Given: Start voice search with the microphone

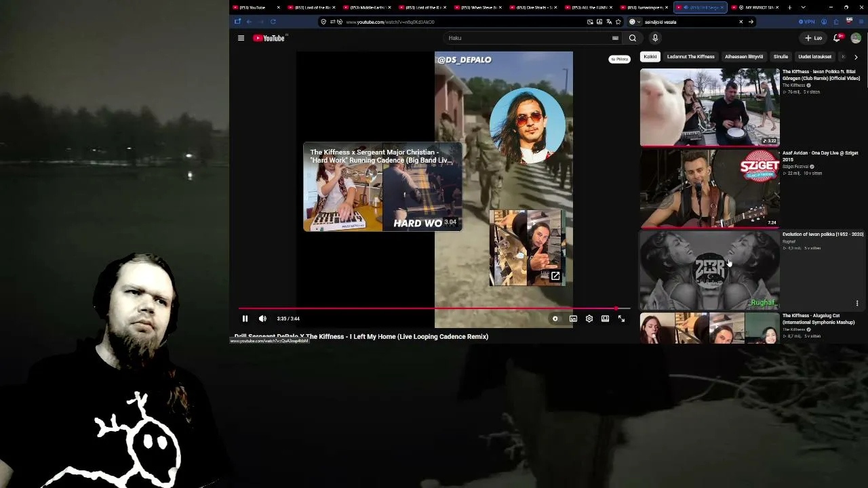Looking at the screenshot, I should pos(655,38).
